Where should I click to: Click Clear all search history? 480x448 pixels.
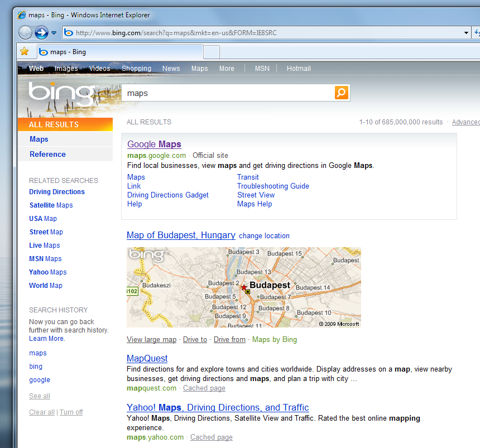[x=42, y=412]
